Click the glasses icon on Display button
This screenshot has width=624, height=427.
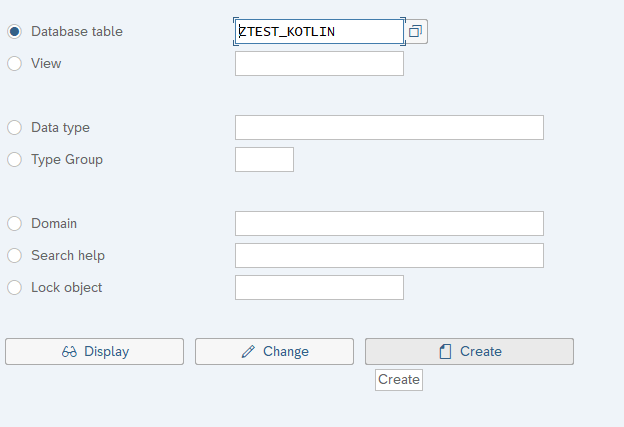click(69, 351)
